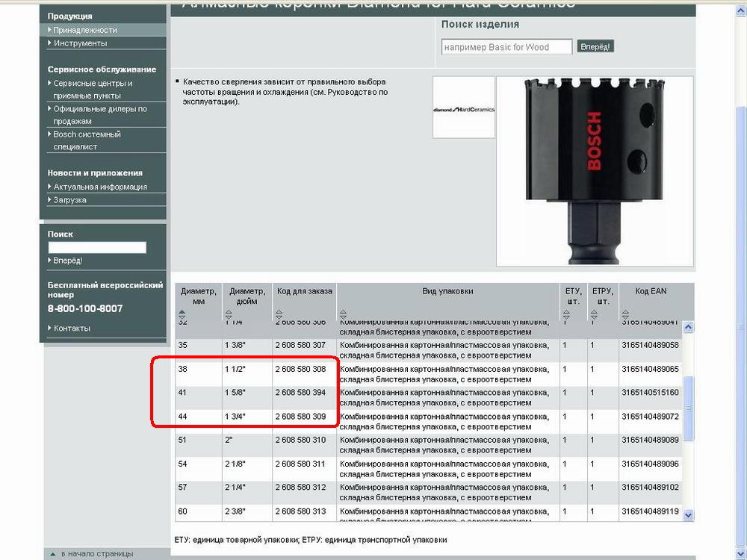Screen dimensions: 747x560
Task: Open Актуальная информация section
Action: pyautogui.click(x=100, y=187)
